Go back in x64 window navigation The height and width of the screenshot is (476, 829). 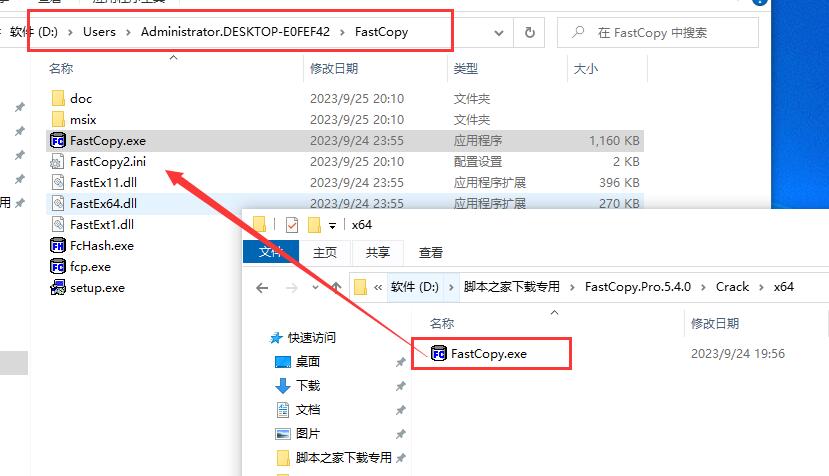(262, 288)
